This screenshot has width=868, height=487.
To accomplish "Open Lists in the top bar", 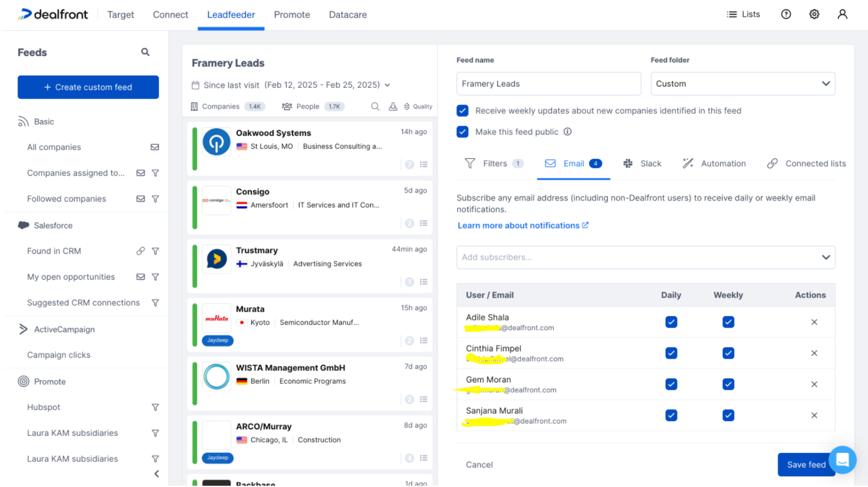I will [x=743, y=14].
